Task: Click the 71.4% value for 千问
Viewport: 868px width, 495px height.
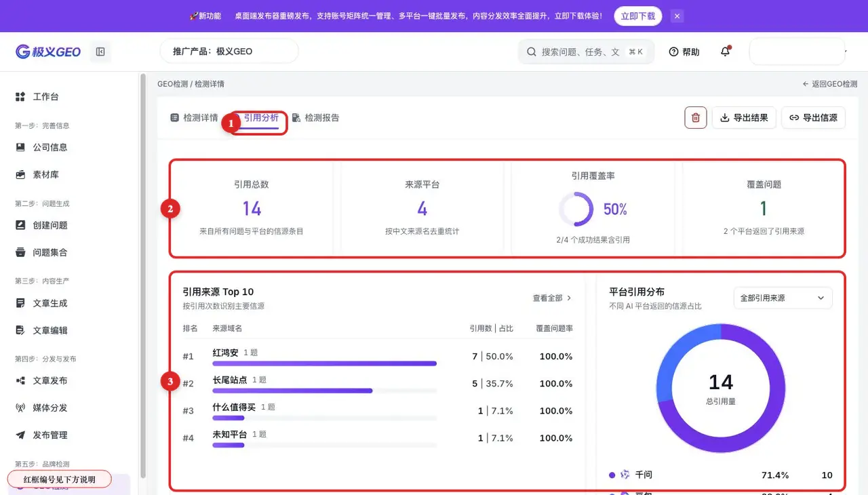Action: click(x=776, y=475)
